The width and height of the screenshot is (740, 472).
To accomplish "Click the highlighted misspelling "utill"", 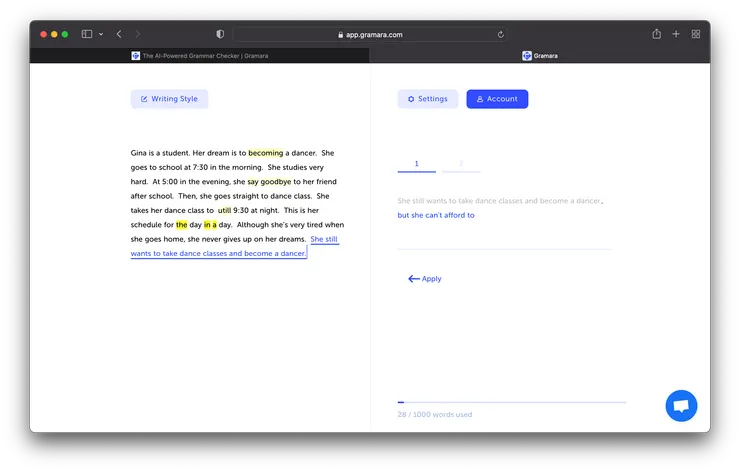I will tap(224, 211).
